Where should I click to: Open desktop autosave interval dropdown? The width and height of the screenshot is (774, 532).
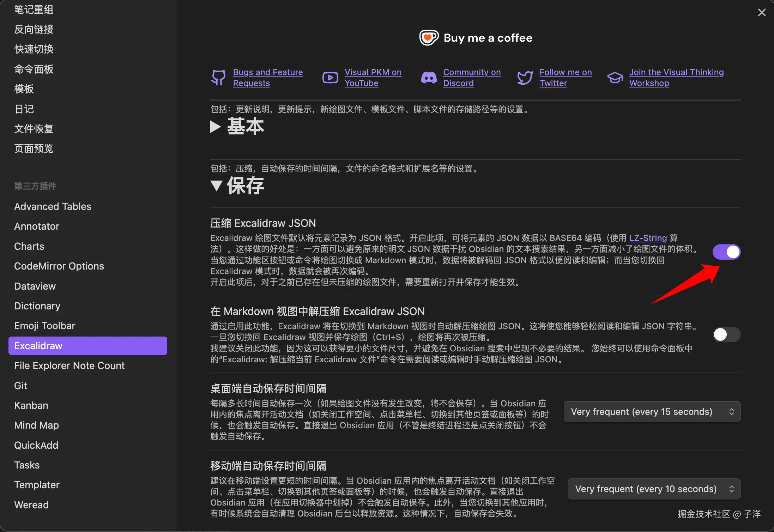pyautogui.click(x=652, y=412)
